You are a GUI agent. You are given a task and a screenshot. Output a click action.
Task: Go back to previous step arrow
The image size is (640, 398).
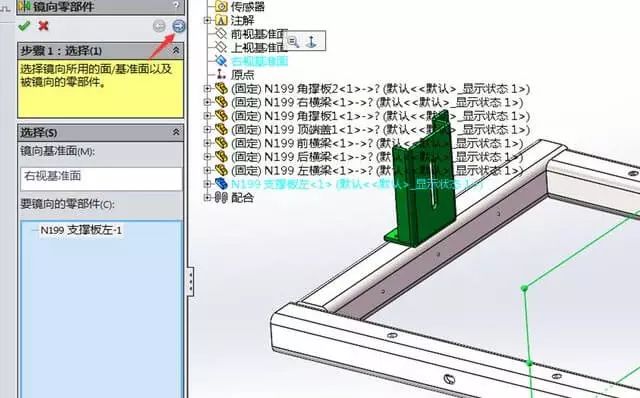pos(159,27)
